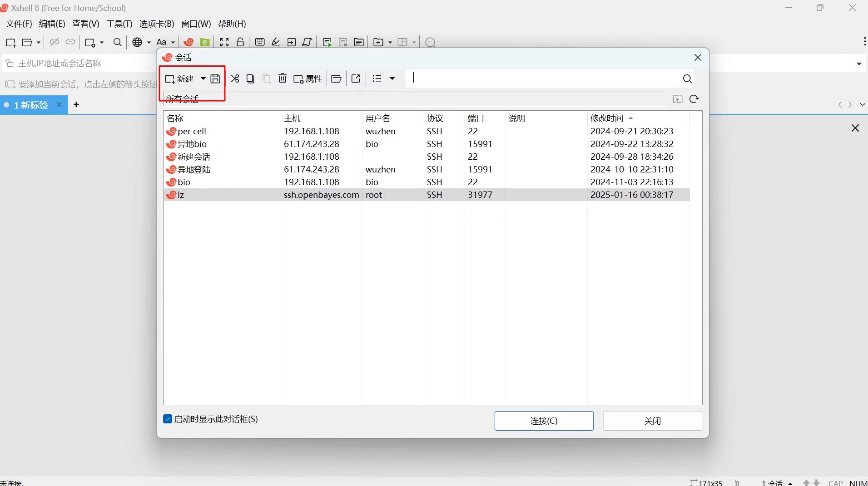Click the 连接(C) button
Viewport: 868px width, 486px height.
tap(544, 421)
